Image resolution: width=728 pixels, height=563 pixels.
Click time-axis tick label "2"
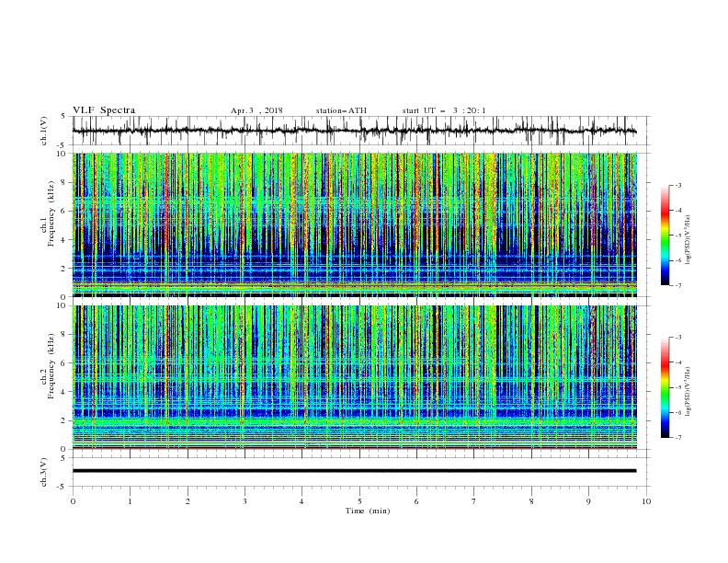(188, 501)
